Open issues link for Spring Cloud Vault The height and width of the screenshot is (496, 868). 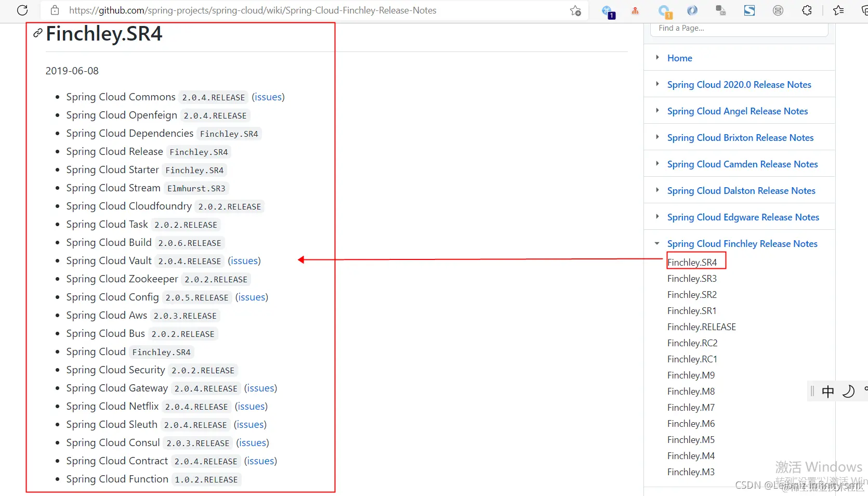pyautogui.click(x=244, y=261)
